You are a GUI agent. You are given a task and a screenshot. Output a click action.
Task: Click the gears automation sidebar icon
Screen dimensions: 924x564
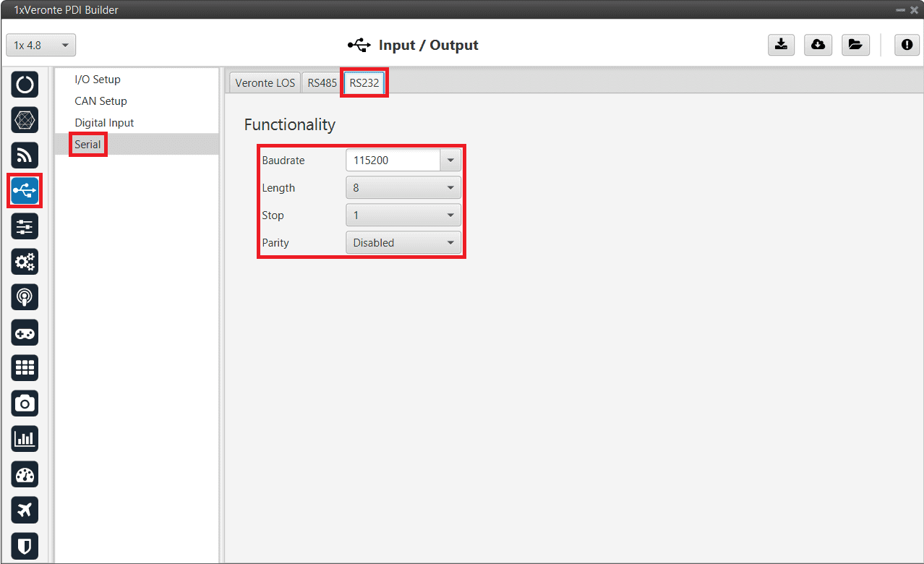(25, 262)
